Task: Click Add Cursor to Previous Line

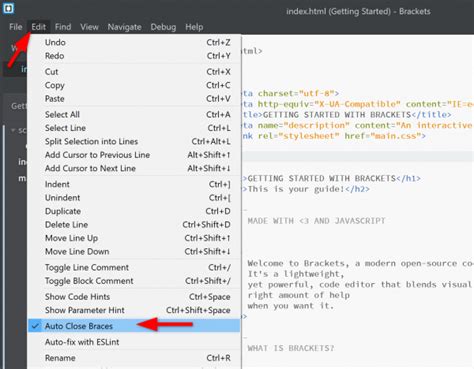Action: coord(134,155)
